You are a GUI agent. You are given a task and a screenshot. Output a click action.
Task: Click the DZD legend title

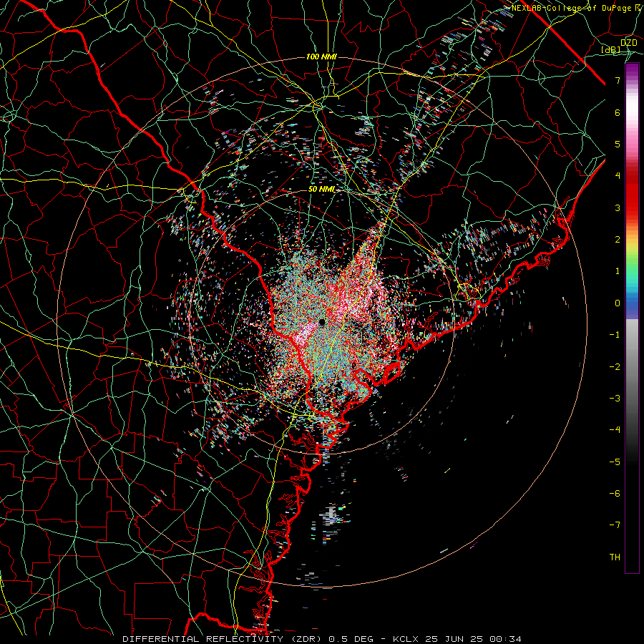pos(629,43)
